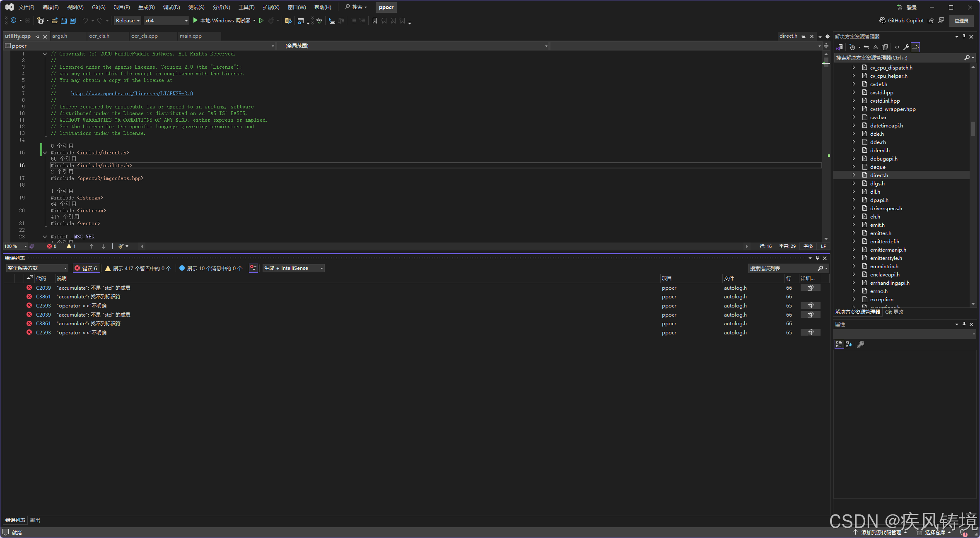This screenshot has width=980, height=538.
Task: Start the 本地 Windows 调试器 debugger
Action: coord(222,21)
